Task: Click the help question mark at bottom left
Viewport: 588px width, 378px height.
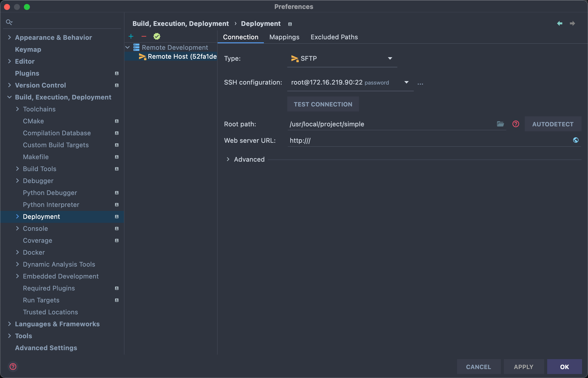Action: tap(13, 367)
